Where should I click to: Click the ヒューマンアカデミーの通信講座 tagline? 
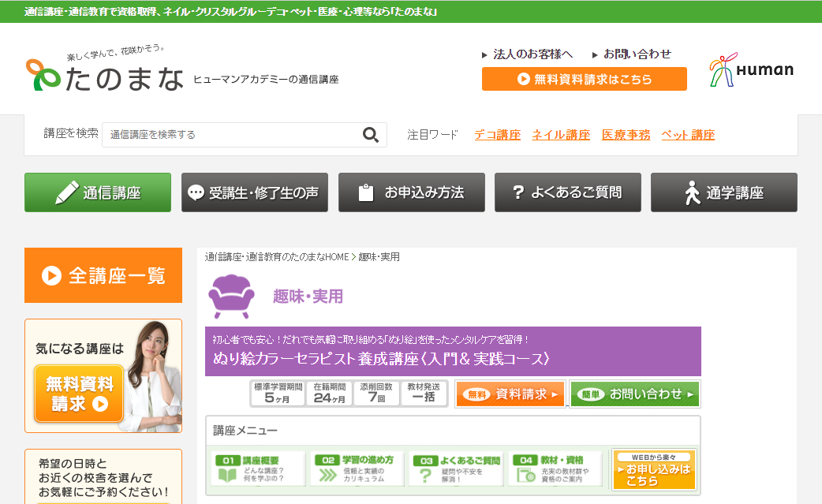pos(266,79)
